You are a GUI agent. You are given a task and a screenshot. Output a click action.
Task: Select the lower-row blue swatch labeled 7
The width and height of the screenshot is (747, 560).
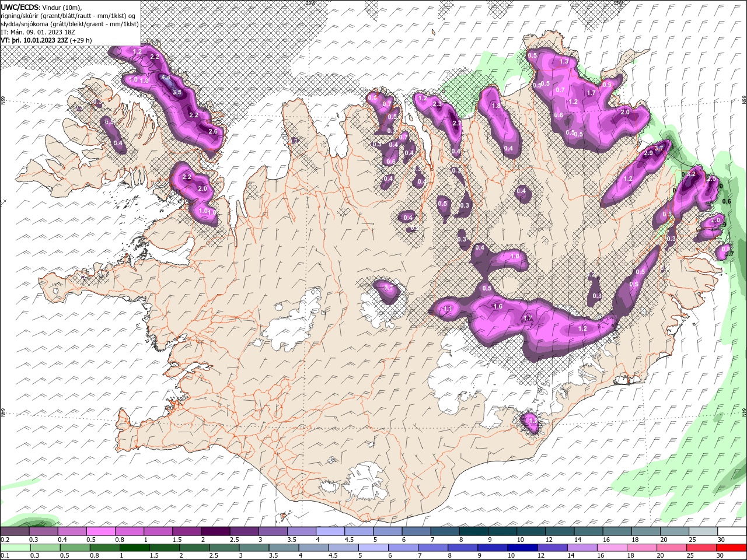click(x=433, y=548)
